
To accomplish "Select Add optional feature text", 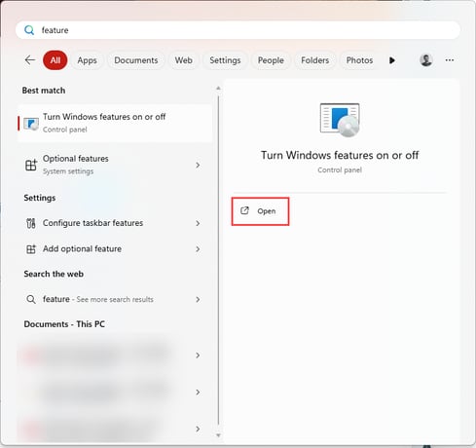I will [82, 249].
